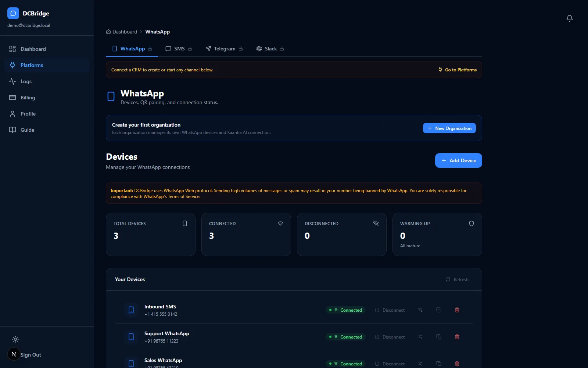Click the 'Create your first organization' heading
Image resolution: width=588 pixels, height=368 pixels.
[x=146, y=125]
